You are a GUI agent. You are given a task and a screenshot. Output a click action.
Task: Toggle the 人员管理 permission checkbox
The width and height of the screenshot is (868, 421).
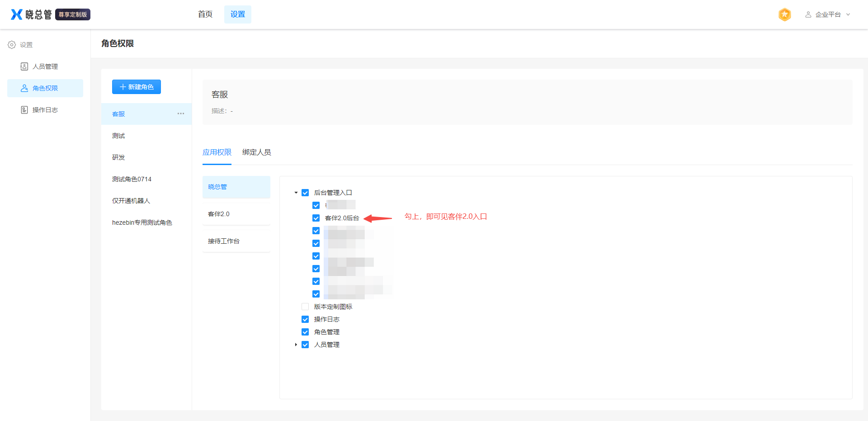(305, 345)
